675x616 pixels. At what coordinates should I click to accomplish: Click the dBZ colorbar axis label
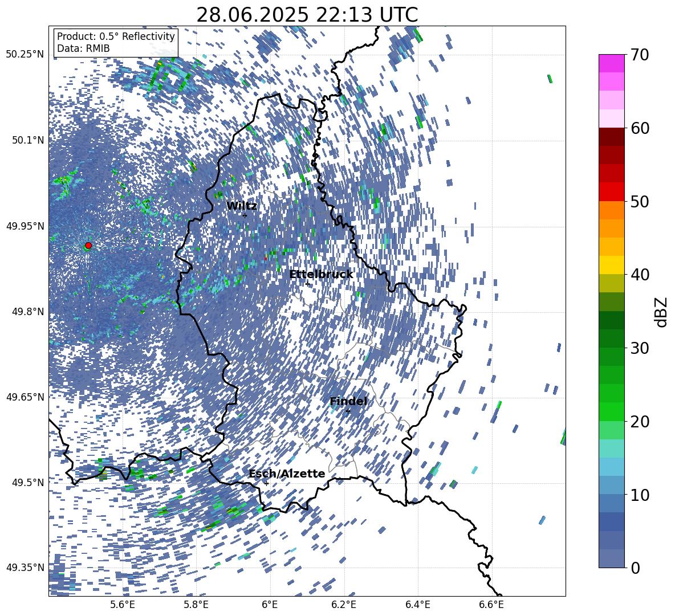coord(662,312)
